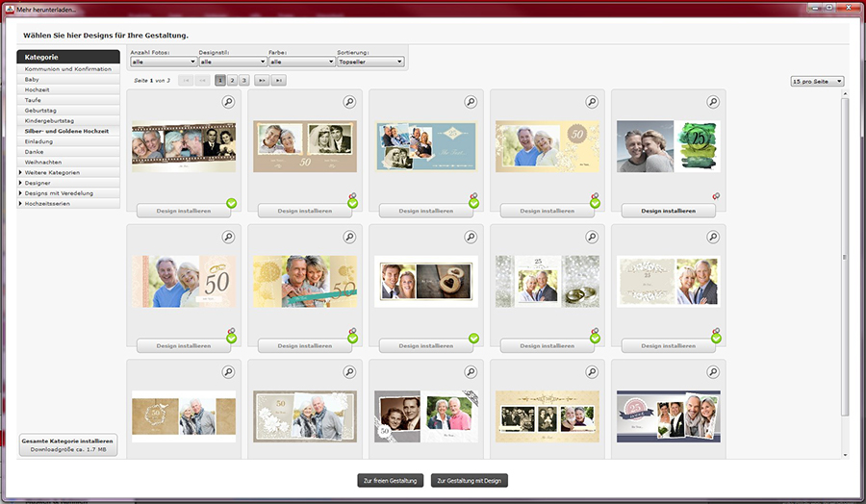Go to page 2
This screenshot has height=504, width=866.
point(232,81)
